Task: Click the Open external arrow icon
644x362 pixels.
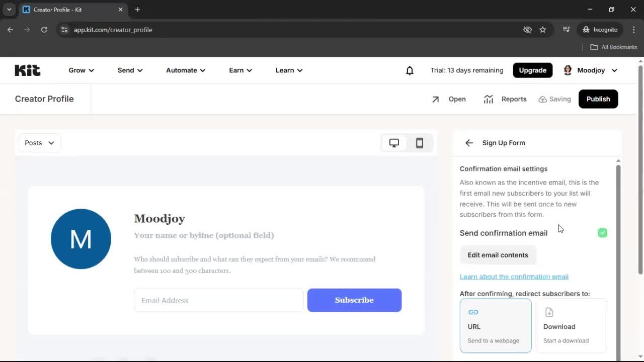Action: (x=436, y=99)
